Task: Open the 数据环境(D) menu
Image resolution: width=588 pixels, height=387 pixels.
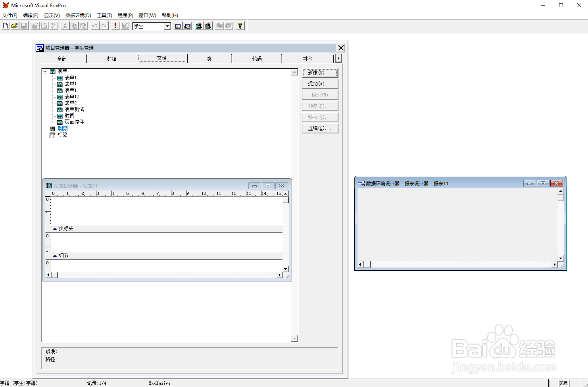Action: point(78,15)
